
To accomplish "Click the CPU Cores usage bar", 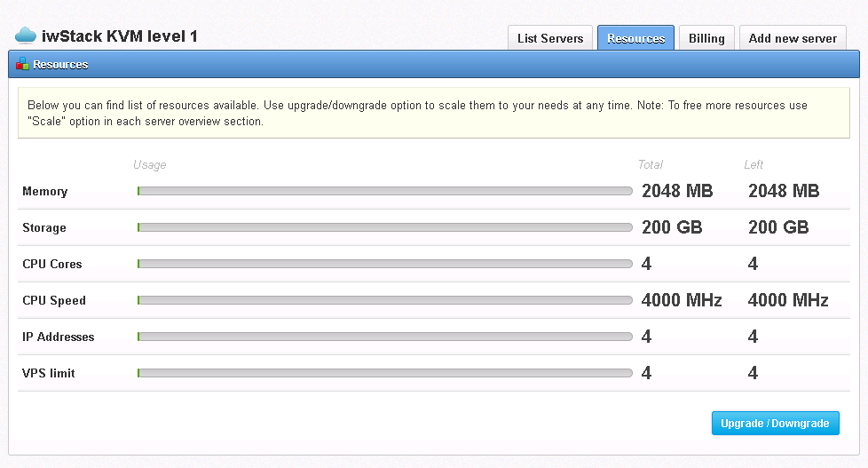I will (384, 264).
